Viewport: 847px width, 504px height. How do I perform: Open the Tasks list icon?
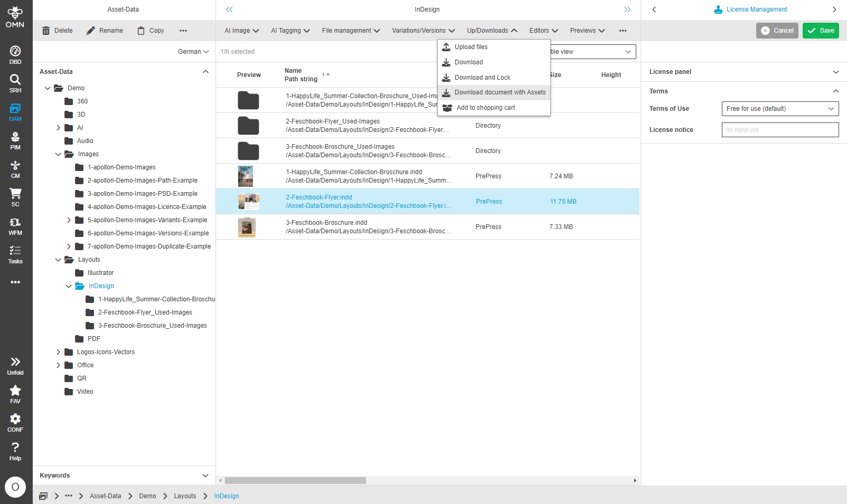click(15, 254)
